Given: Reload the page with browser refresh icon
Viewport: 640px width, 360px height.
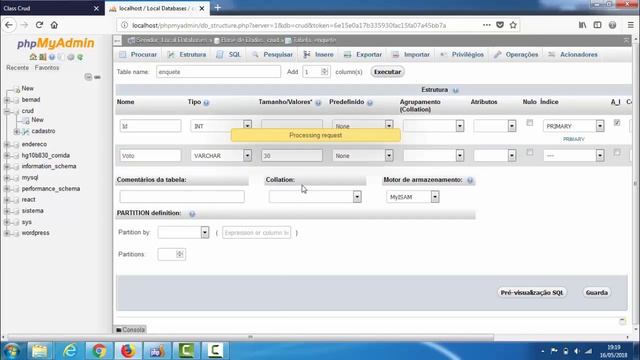Looking at the screenshot, I should coord(39,25).
